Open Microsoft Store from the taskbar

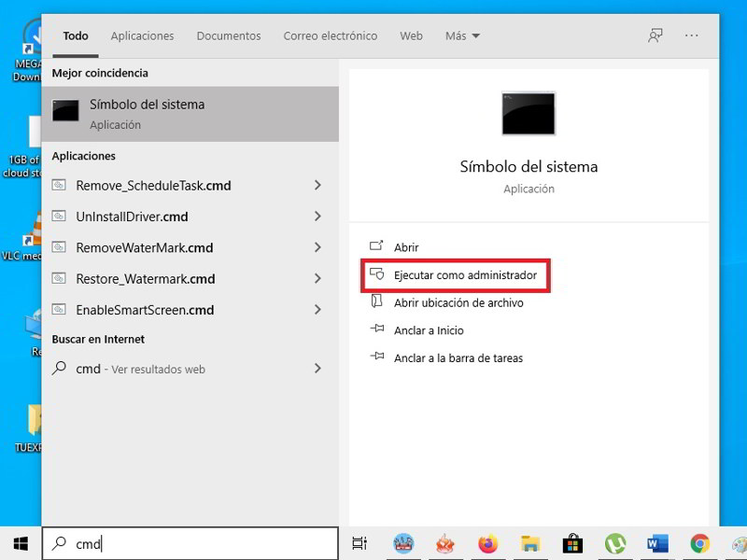coord(572,543)
